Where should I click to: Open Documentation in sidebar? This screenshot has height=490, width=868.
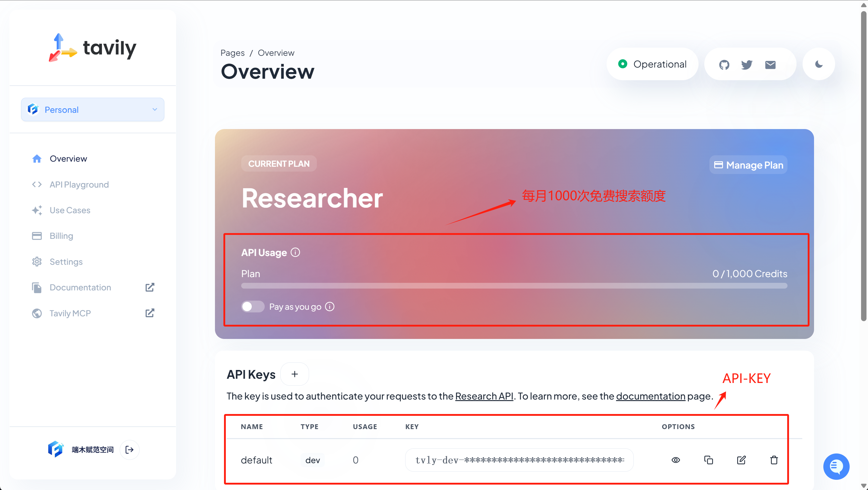pyautogui.click(x=80, y=287)
